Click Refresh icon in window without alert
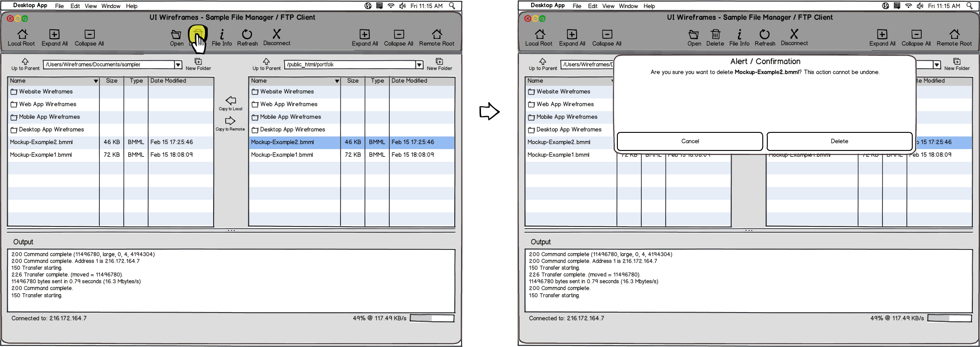980x347 pixels. tap(247, 34)
